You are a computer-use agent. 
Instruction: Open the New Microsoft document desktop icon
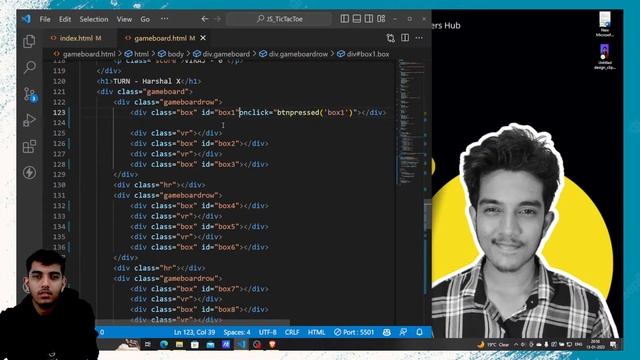605,24
